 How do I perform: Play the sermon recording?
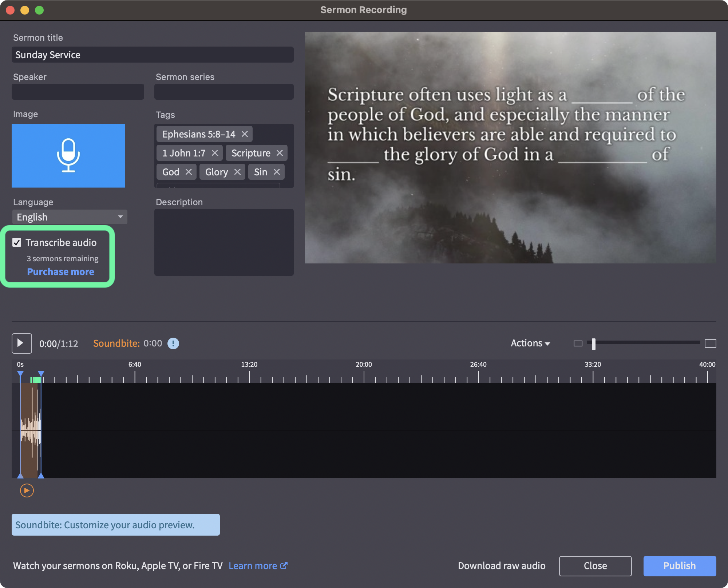coord(21,343)
